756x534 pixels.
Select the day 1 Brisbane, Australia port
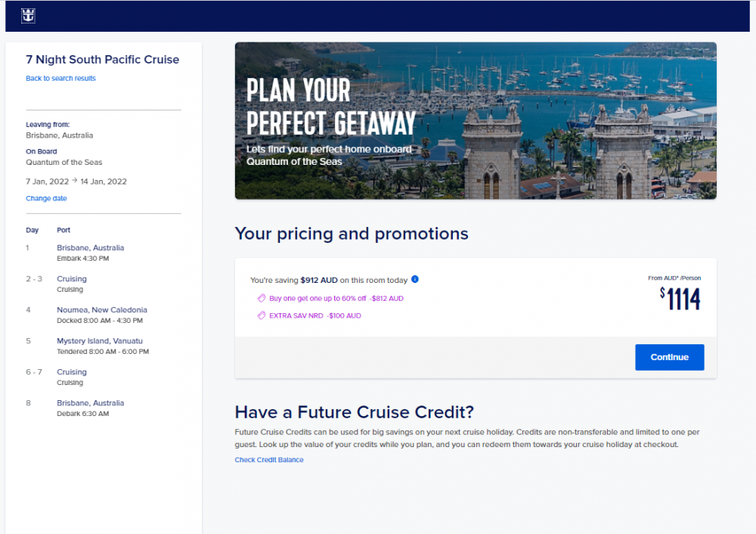tap(90, 247)
